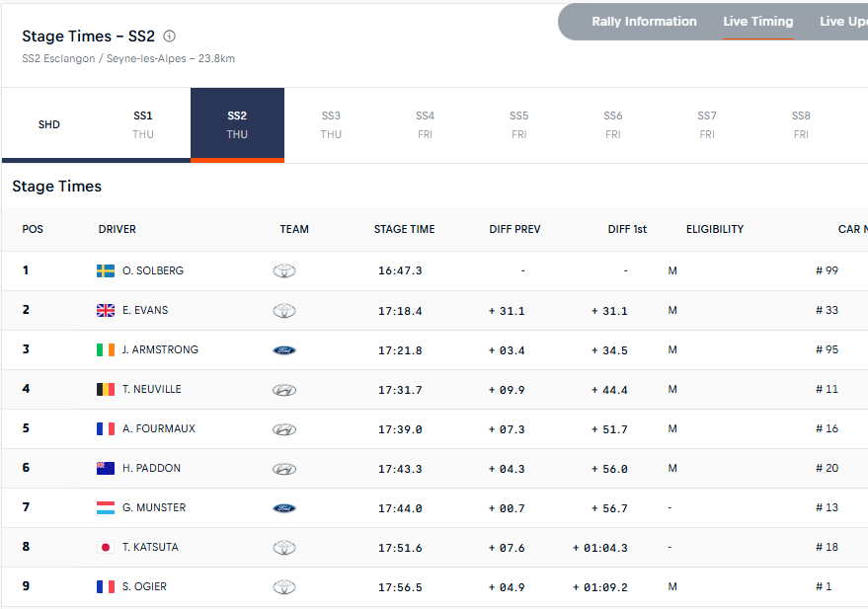This screenshot has width=868, height=609.
Task: Click the Ford logo in J. Armstrong's row
Action: (x=284, y=349)
